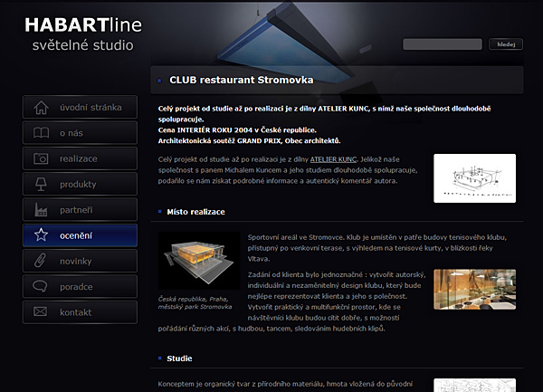Image resolution: width=543 pixels, height=392 pixels.
Task: Click the Místo realizace heading
Action: 195,212
